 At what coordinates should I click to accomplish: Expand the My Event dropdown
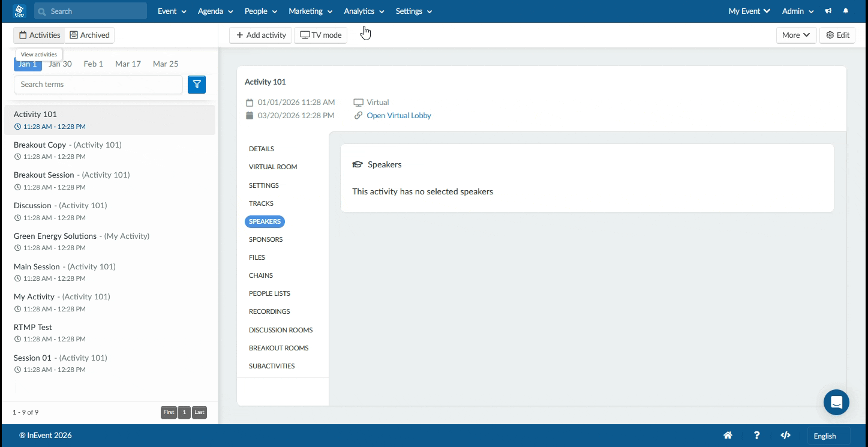coord(749,11)
